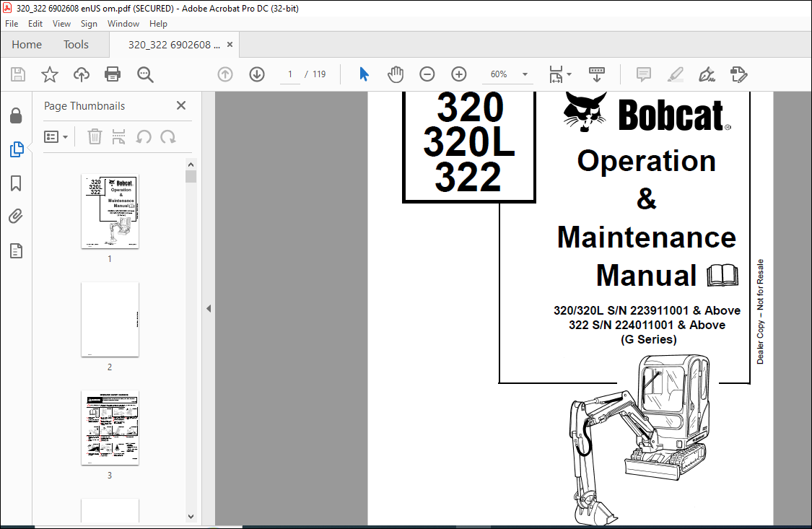Screen dimensions: 812x529
Task: Open the View menu
Action: [x=61, y=24]
